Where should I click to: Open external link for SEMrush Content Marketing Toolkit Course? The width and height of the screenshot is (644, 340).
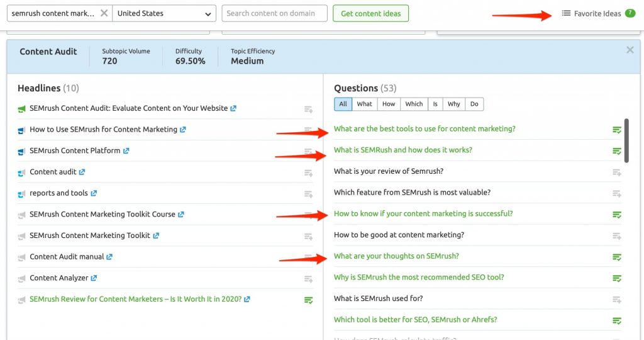(180, 215)
